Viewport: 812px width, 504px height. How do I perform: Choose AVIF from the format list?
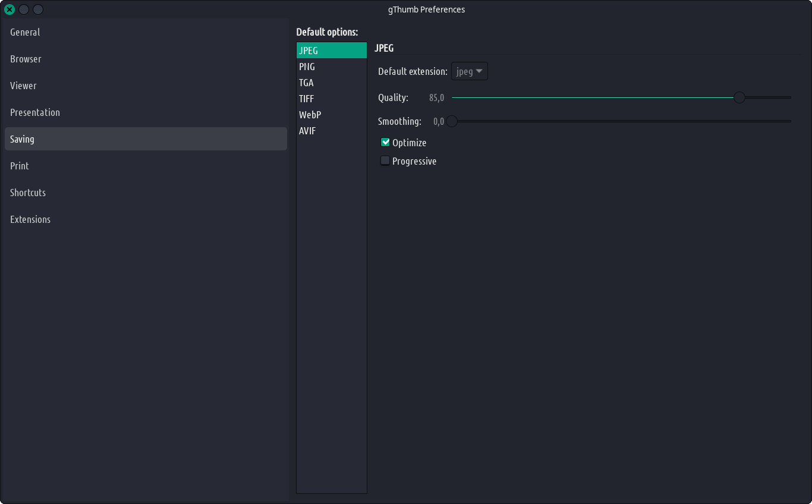click(332, 131)
